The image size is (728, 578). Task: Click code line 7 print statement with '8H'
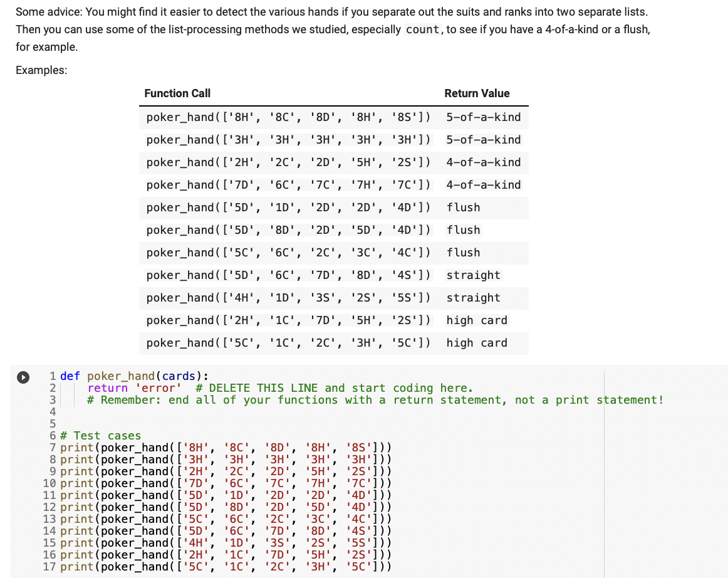226,448
